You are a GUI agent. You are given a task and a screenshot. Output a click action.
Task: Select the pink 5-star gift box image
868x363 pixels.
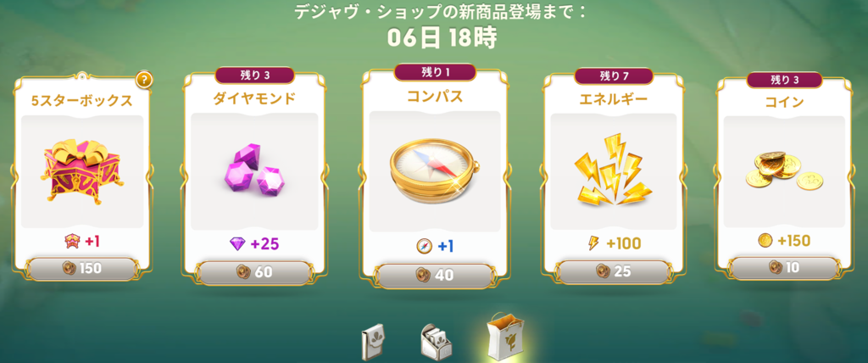(x=82, y=172)
